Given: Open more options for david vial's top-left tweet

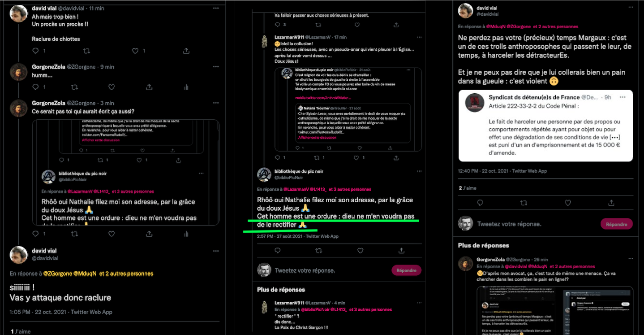Looking at the screenshot, I should click(216, 8).
